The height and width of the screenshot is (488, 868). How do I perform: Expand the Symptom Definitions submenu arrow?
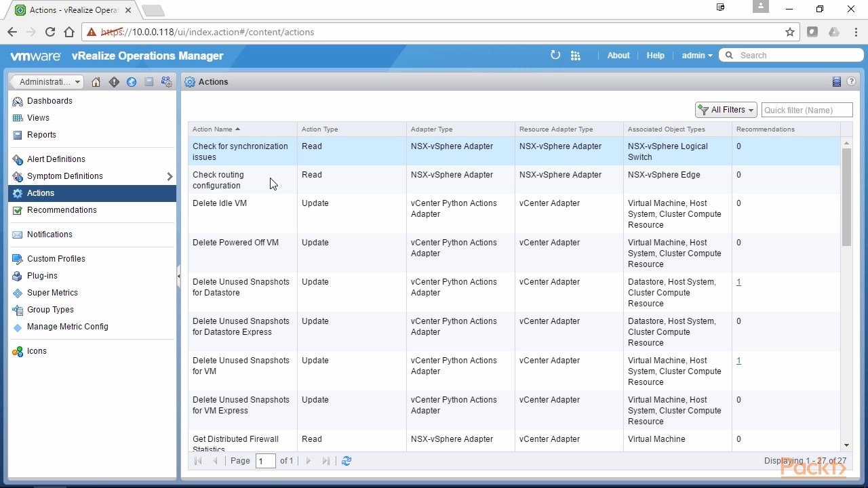(x=170, y=176)
